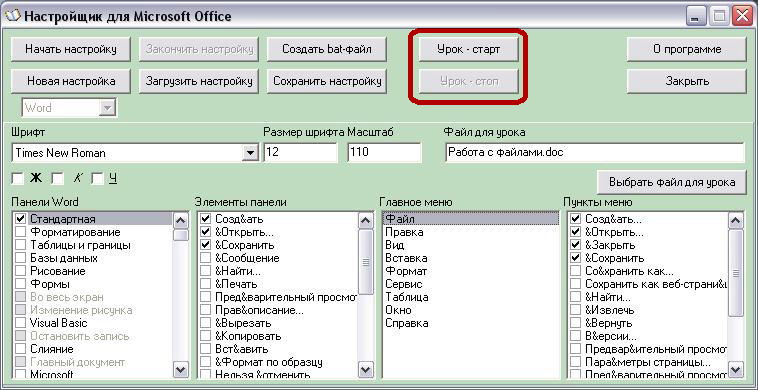Select Окно in Главное меню list

(470, 310)
